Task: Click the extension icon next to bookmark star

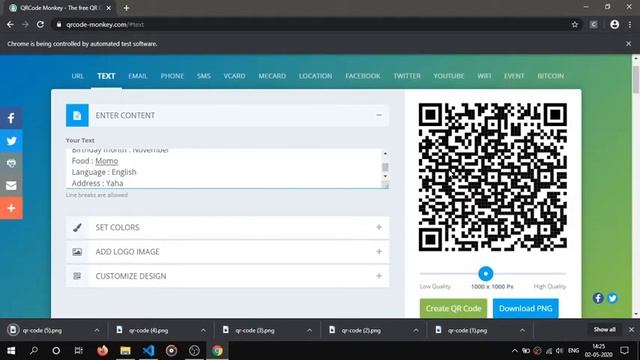Action: (x=593, y=24)
